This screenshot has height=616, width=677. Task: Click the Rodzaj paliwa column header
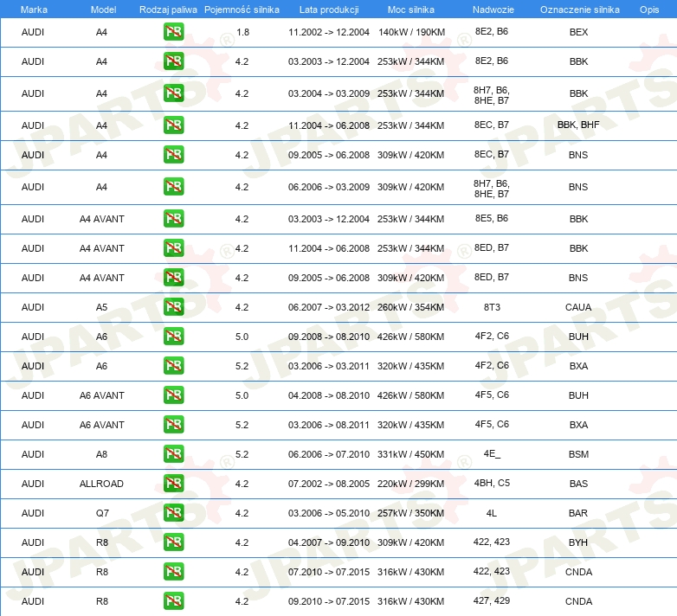click(x=168, y=9)
